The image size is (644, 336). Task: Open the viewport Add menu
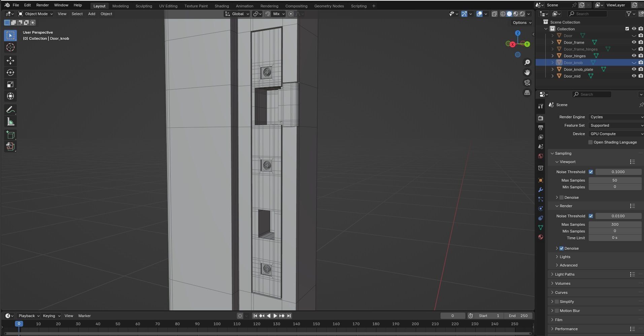[92, 14]
